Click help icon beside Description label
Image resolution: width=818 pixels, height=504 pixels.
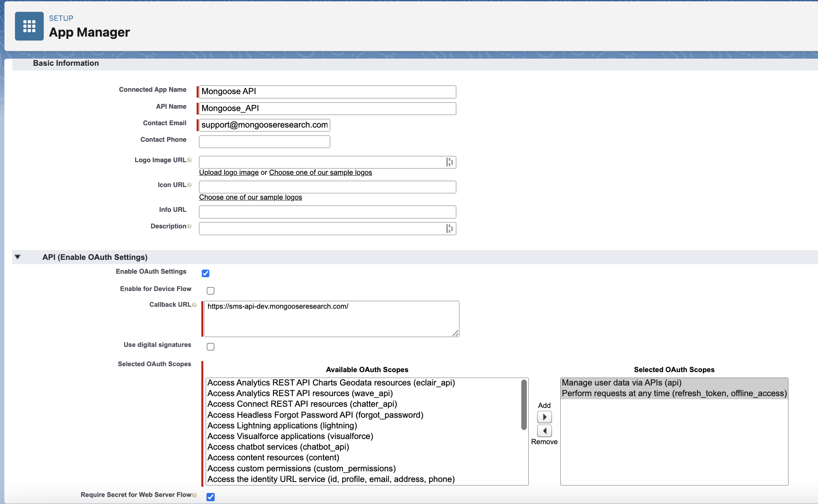(190, 226)
